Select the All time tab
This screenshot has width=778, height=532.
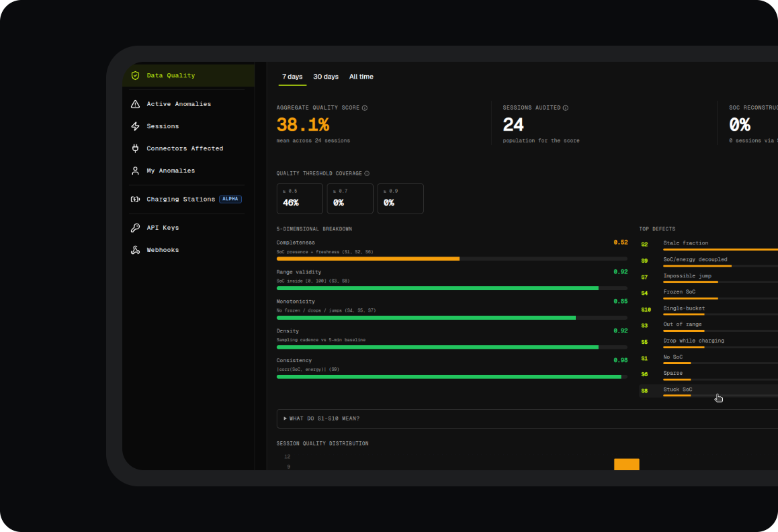click(361, 77)
